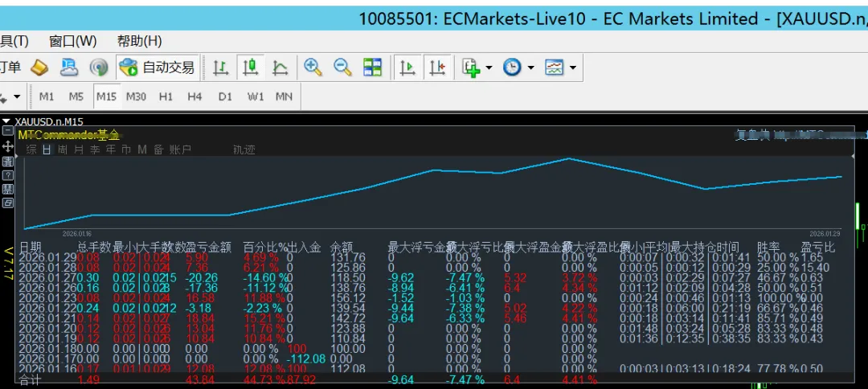Switch to the 币 symbol tab

click(127, 150)
